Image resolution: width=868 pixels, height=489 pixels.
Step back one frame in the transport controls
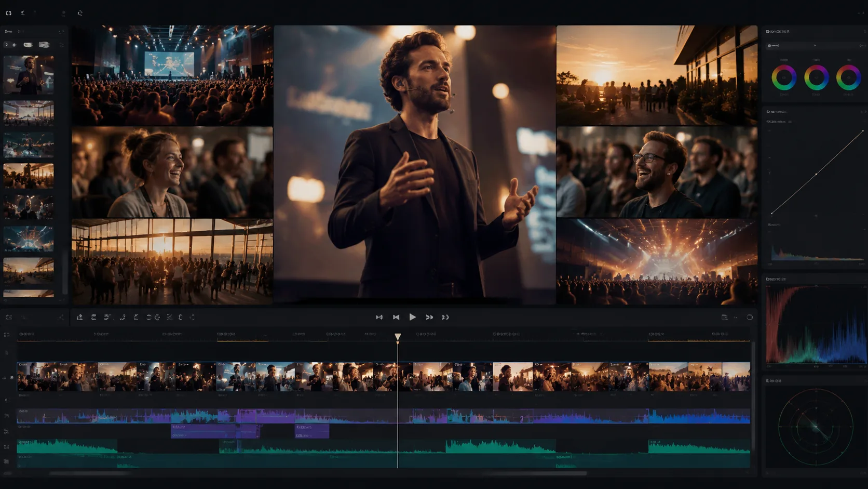click(x=396, y=317)
